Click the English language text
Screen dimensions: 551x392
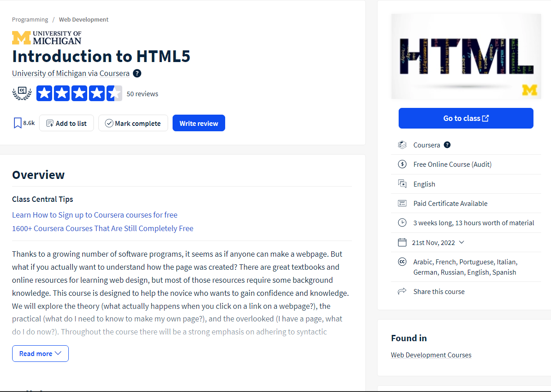tap(424, 184)
